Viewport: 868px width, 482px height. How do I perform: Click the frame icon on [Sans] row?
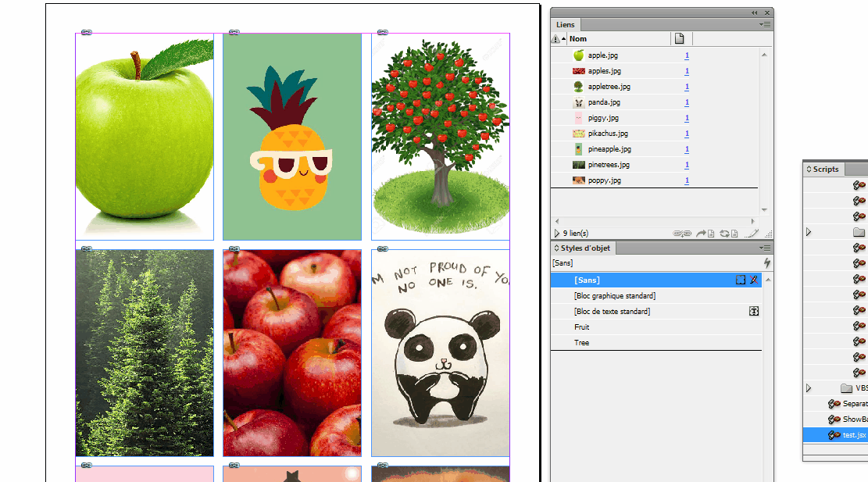point(741,280)
